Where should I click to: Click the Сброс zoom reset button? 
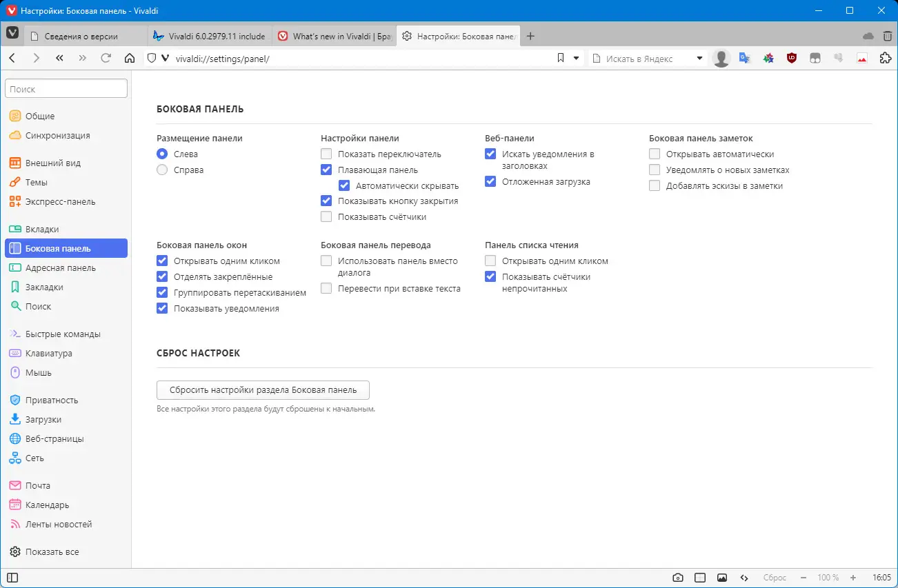(x=775, y=578)
